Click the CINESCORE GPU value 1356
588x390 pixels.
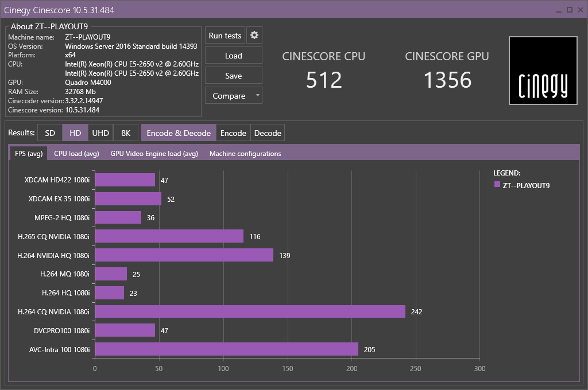point(447,80)
